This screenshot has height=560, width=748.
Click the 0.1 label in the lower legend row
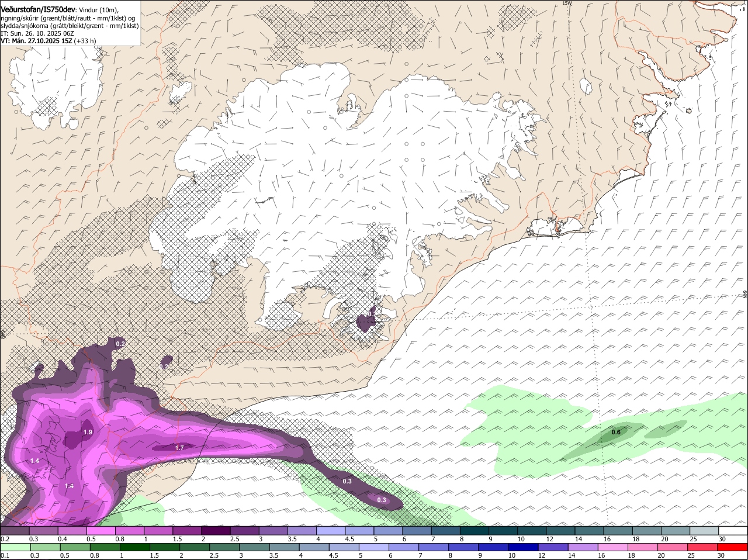tap(5, 555)
